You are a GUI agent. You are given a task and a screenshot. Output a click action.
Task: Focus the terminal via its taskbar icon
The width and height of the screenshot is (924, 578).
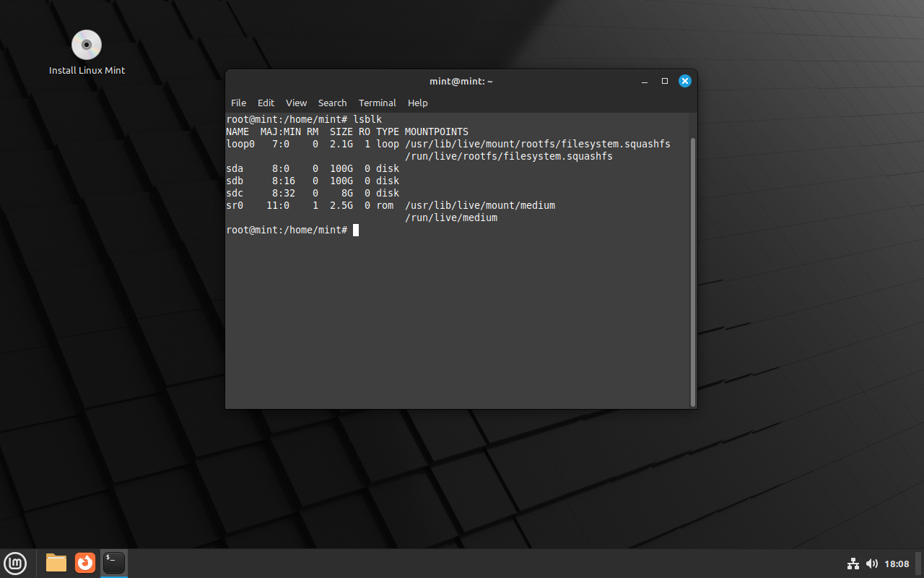point(113,563)
